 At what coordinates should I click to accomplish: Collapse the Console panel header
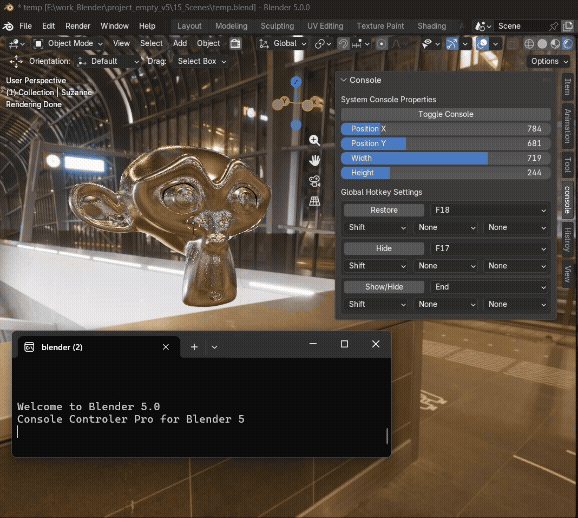[x=361, y=80]
